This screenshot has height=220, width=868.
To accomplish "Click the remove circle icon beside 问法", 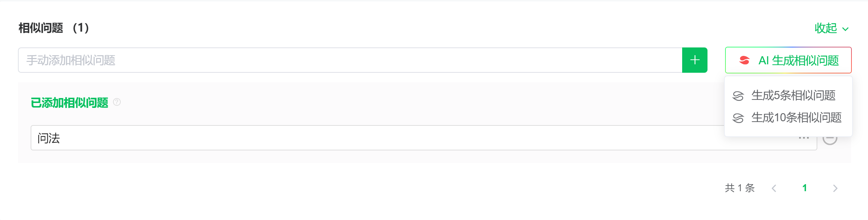I will tap(830, 138).
